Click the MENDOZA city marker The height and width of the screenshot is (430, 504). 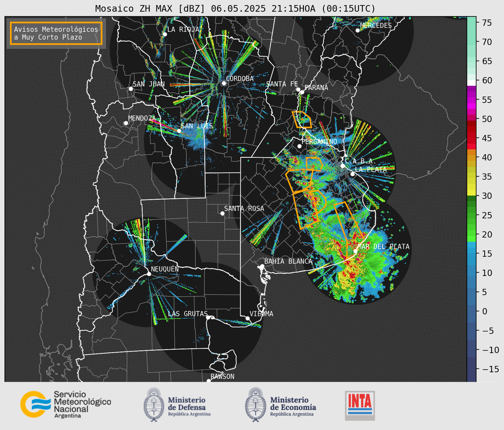pos(126,123)
